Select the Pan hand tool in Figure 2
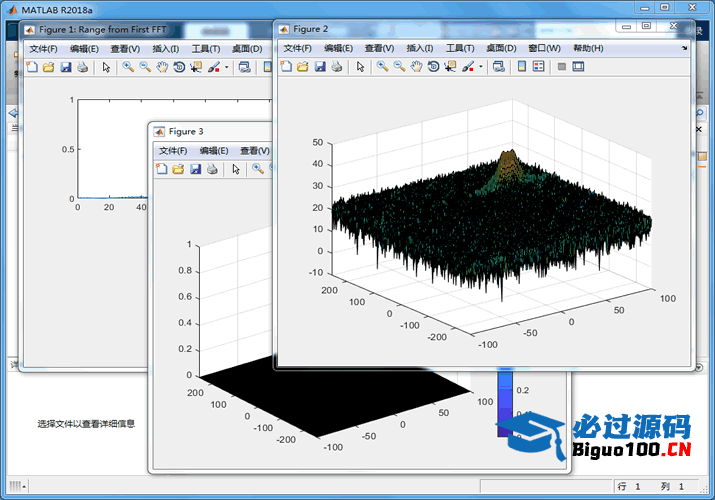The image size is (715, 500). click(415, 67)
